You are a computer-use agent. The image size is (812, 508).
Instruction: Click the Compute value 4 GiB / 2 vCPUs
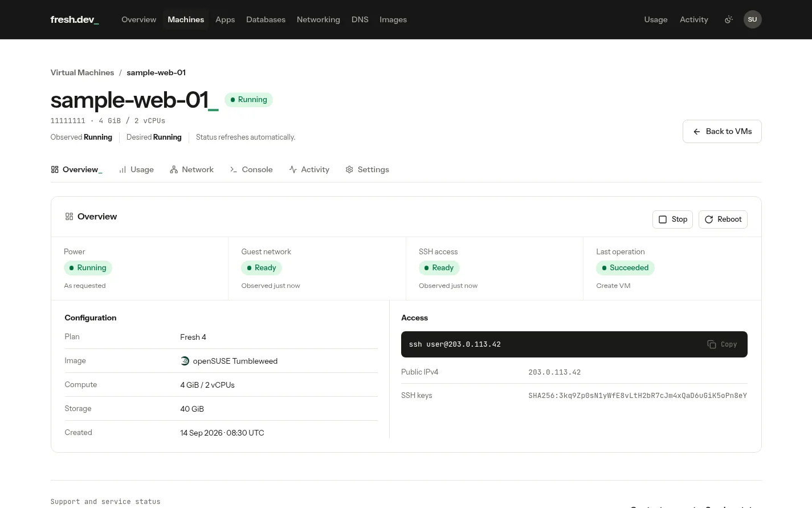pos(207,385)
